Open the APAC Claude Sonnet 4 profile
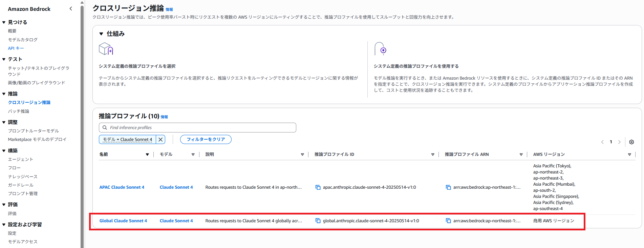The height and width of the screenshot is (248, 644). [122, 187]
